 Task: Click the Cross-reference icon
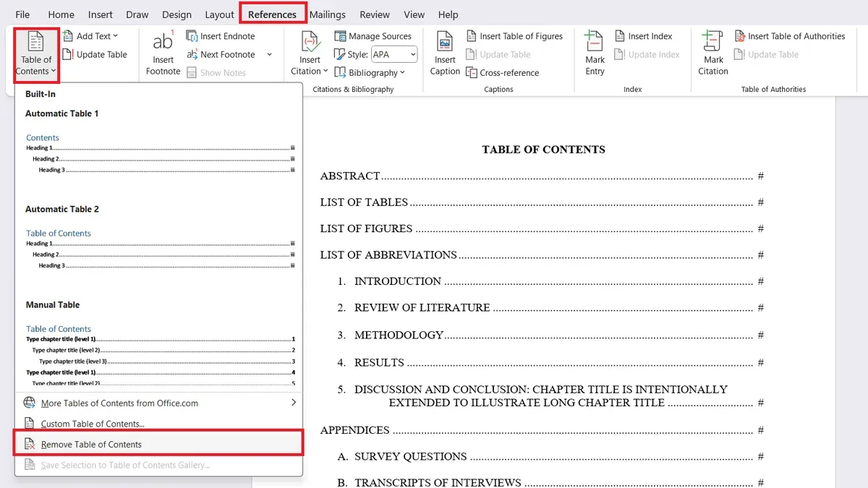[x=472, y=72]
